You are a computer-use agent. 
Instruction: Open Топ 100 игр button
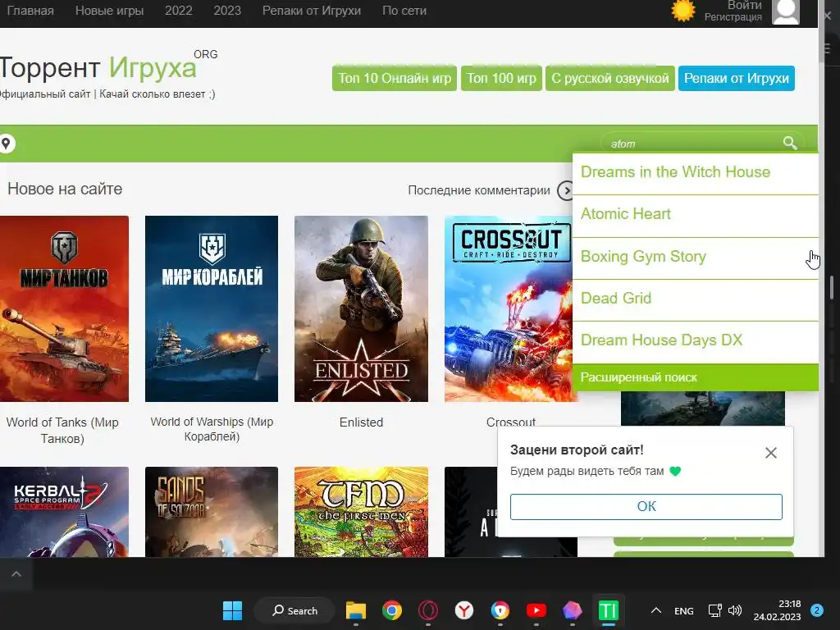[501, 78]
